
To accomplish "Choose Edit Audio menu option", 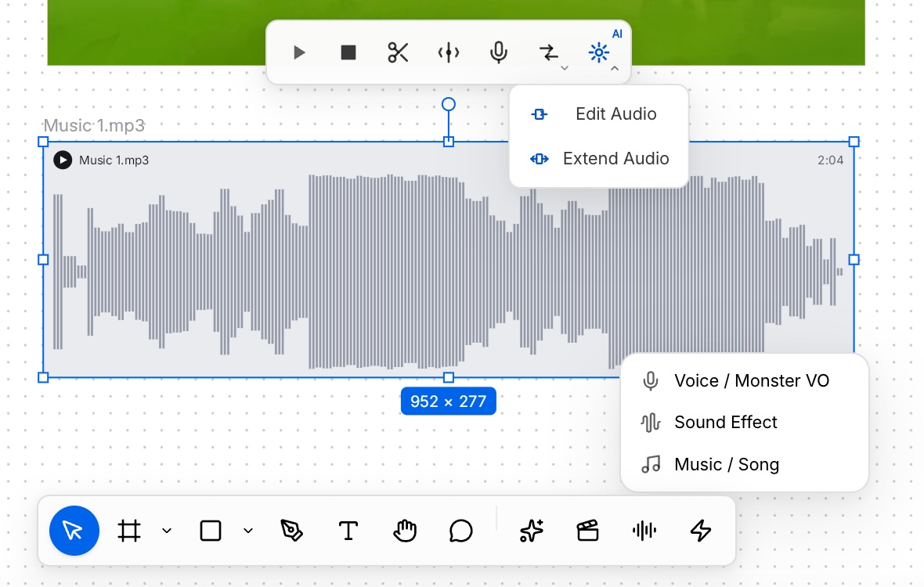I will 599,114.
